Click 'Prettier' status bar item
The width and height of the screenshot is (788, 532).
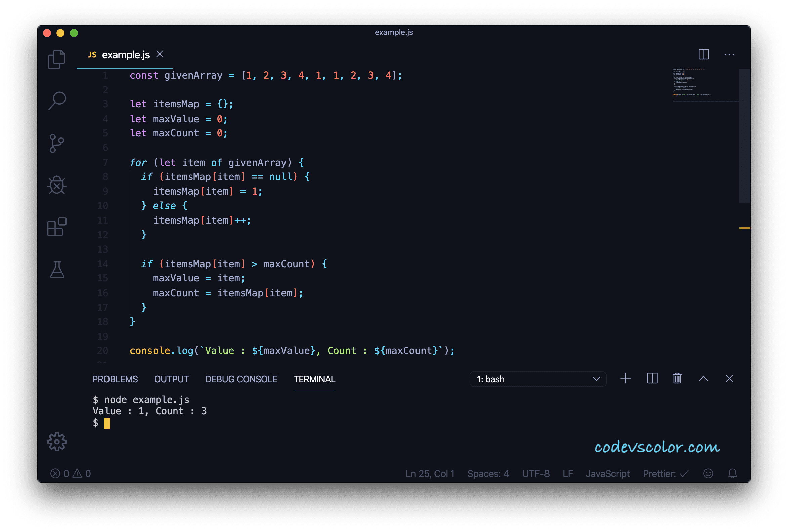tap(666, 474)
